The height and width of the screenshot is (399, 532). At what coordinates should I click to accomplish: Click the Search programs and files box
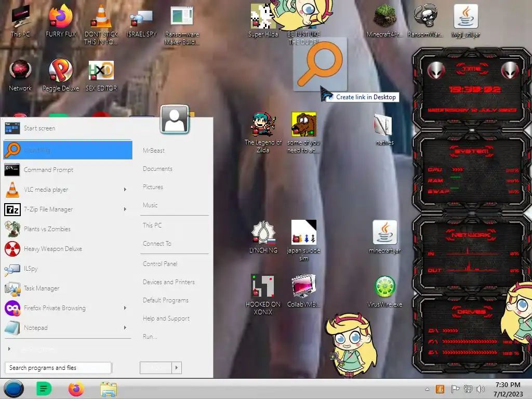(58, 367)
